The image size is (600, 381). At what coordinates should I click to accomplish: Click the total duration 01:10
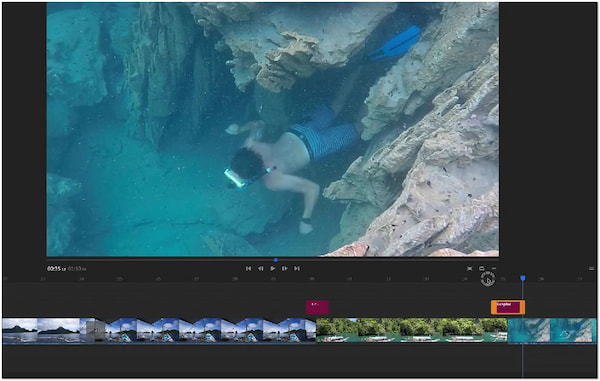pos(77,269)
